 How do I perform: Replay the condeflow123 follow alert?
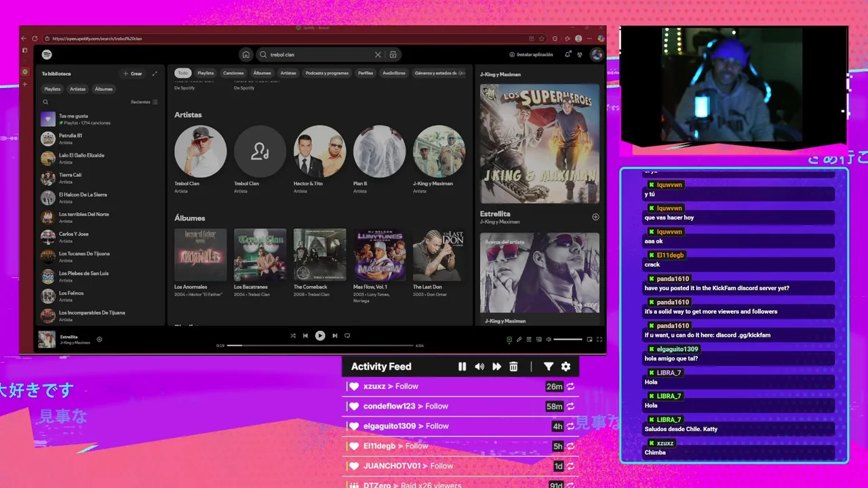click(571, 406)
